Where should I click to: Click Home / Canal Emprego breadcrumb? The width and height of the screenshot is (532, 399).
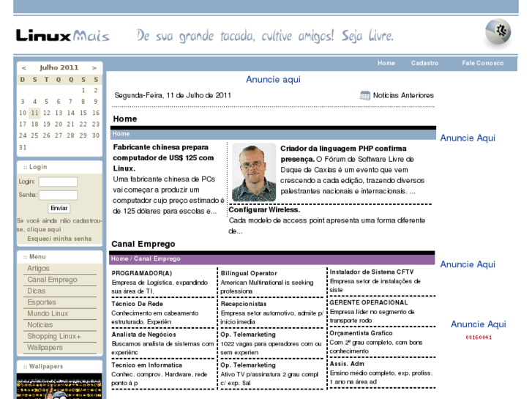coord(146,258)
